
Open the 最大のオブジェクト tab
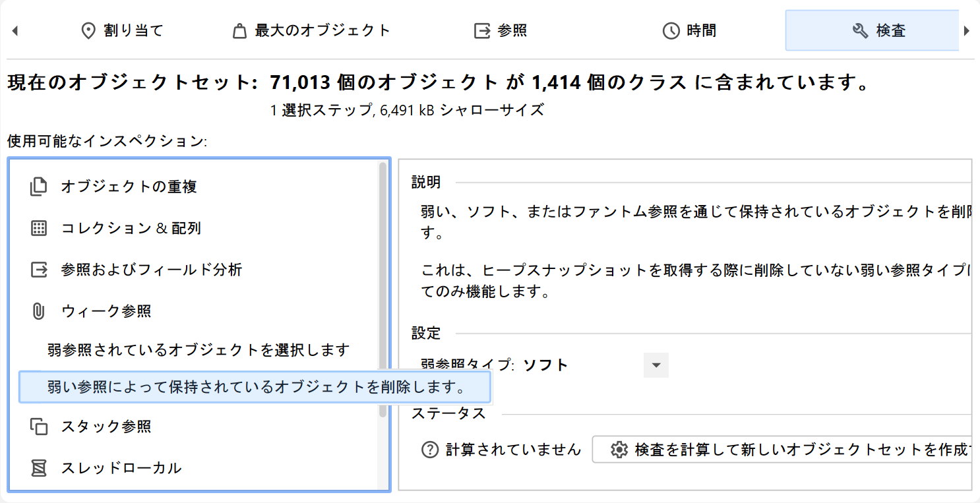pyautogui.click(x=311, y=31)
